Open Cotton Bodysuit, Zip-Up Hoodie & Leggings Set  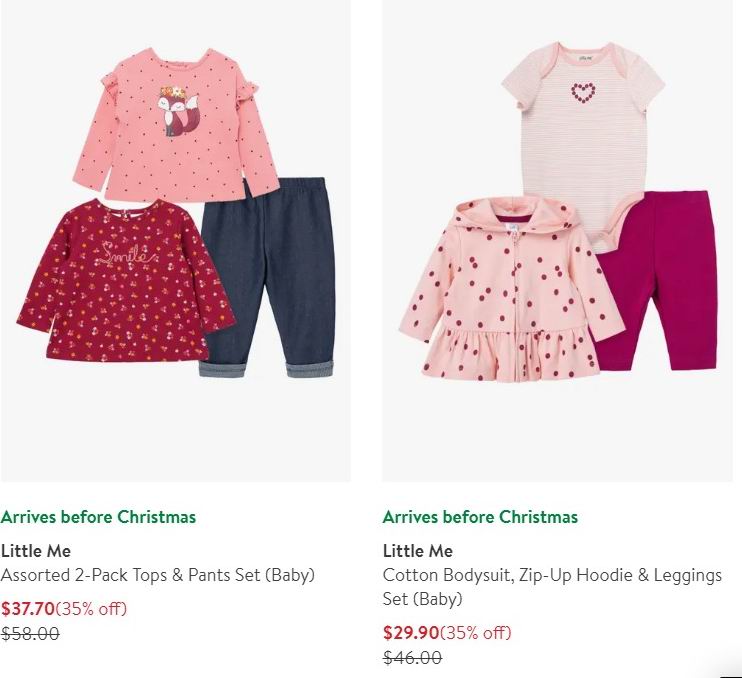(x=552, y=587)
